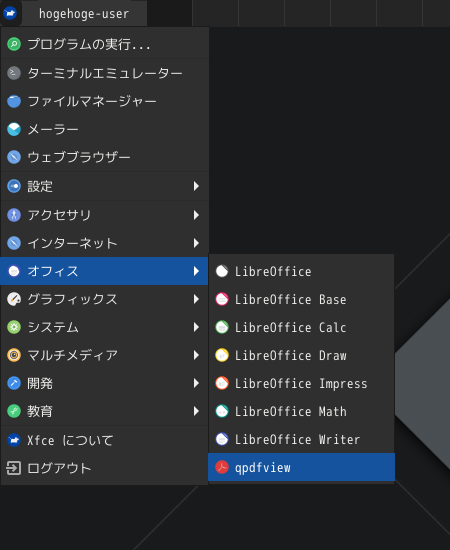Click the 開発 category label
This screenshot has height=550, width=450.
tap(40, 383)
